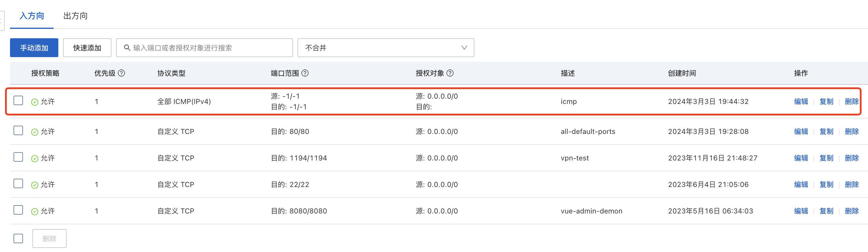Click 编辑 for the vue-admin-demon rule
Screen dimensions: 868x252
[801, 211]
